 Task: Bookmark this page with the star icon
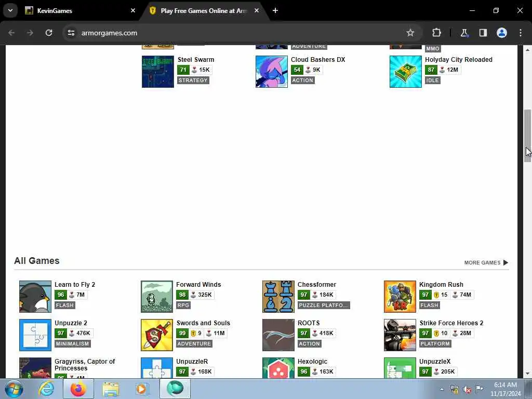[410, 33]
